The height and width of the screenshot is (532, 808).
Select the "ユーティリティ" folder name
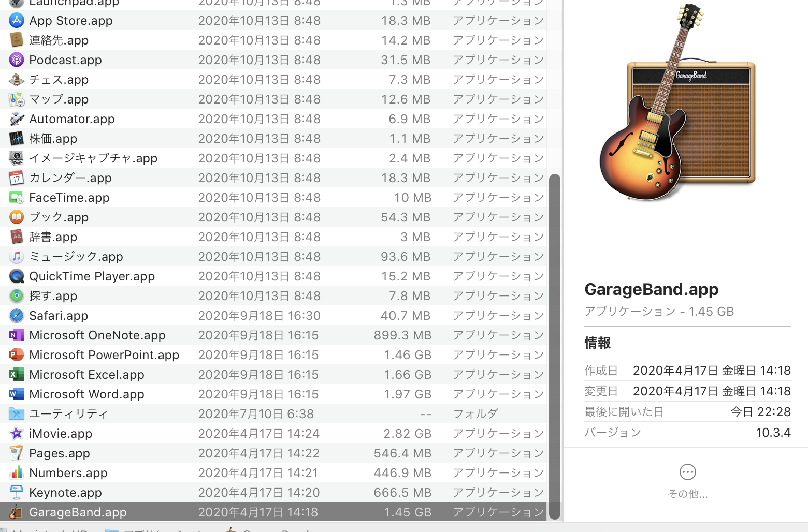[69, 414]
